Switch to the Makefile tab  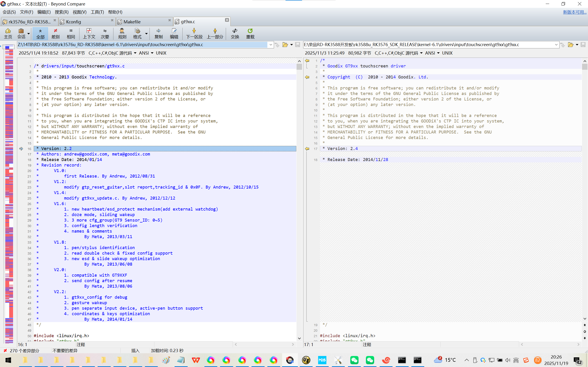pos(132,22)
